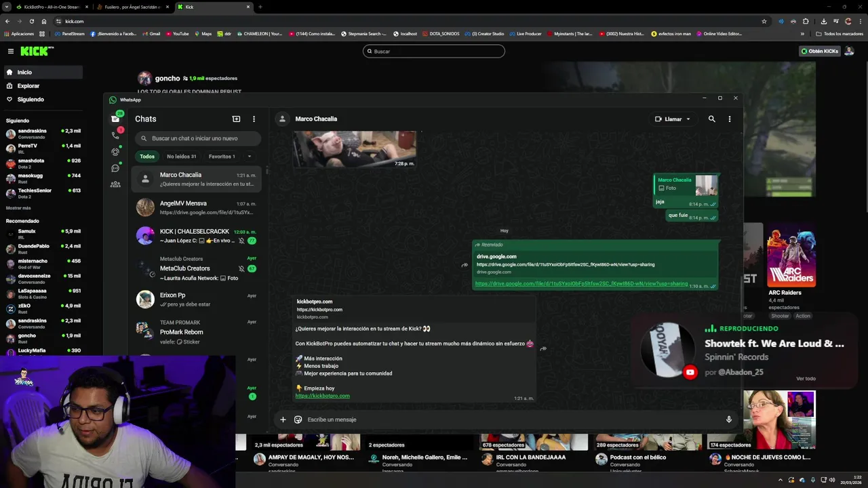Click the attach plus icon in message bar

tap(283, 420)
